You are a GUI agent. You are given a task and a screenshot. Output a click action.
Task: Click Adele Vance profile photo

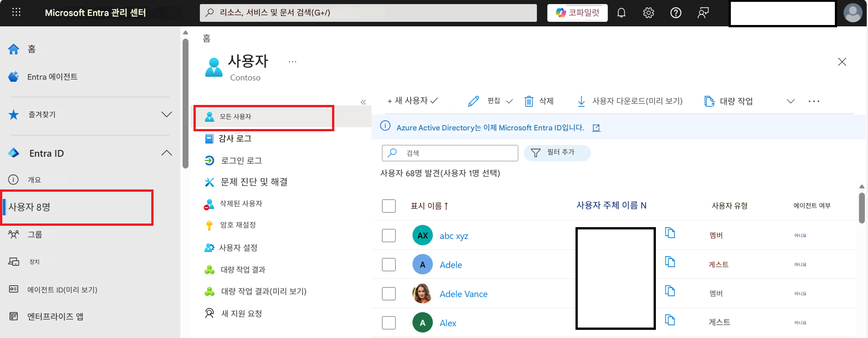[x=422, y=293]
